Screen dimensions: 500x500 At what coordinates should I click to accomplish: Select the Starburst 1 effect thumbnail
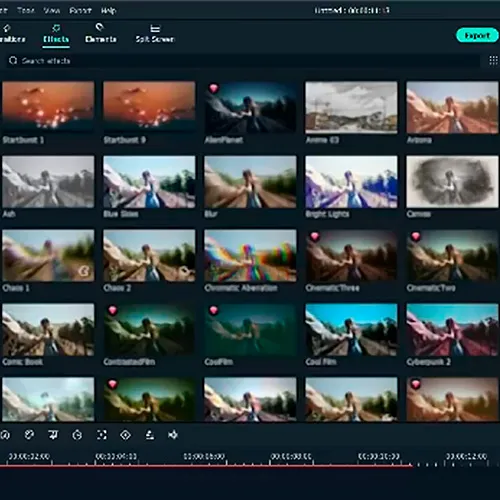tap(48, 106)
